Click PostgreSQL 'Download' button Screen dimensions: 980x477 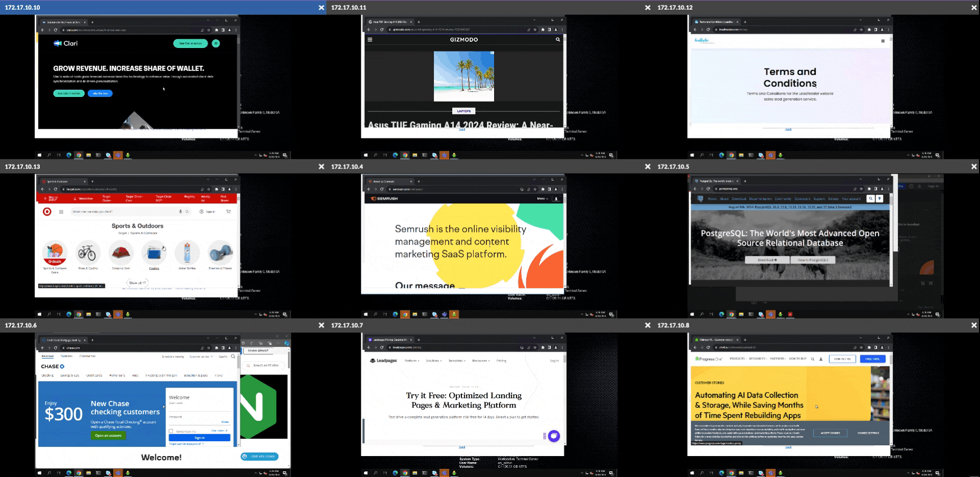[767, 260]
